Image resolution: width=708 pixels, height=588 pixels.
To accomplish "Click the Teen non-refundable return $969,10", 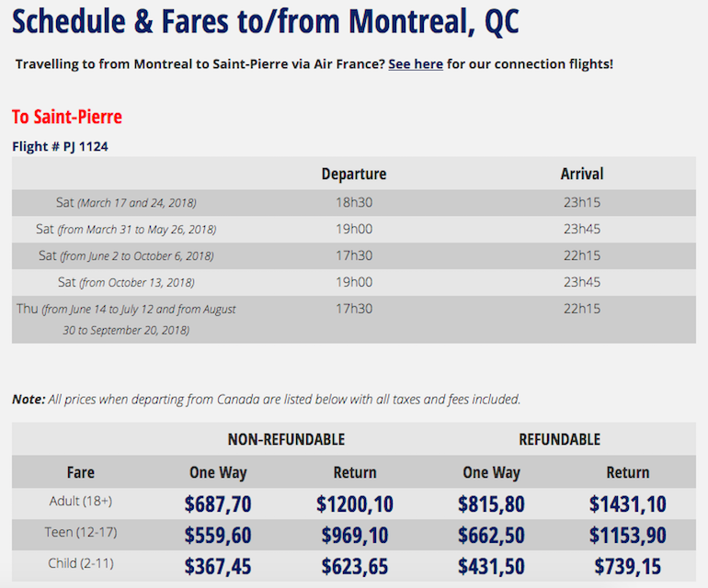I will 355,536.
